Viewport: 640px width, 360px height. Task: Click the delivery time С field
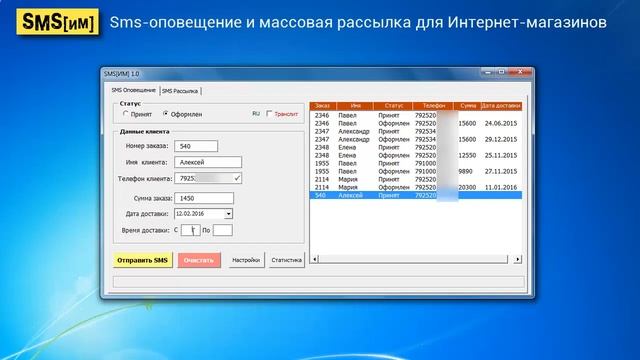point(190,230)
